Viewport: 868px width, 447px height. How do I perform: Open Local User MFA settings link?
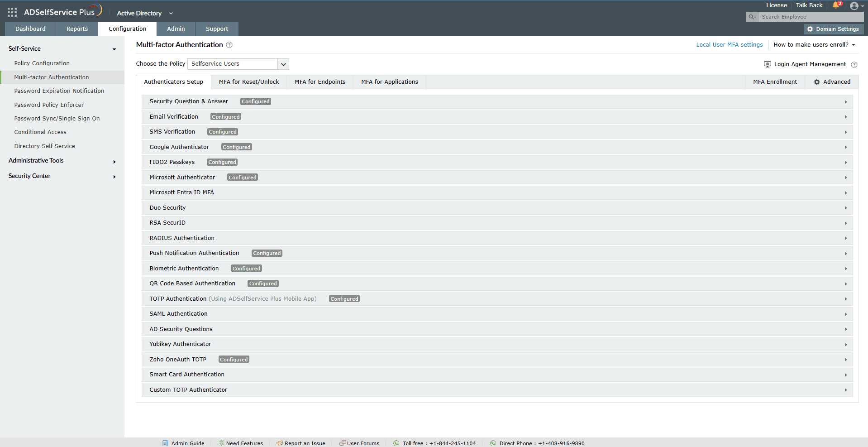click(730, 45)
